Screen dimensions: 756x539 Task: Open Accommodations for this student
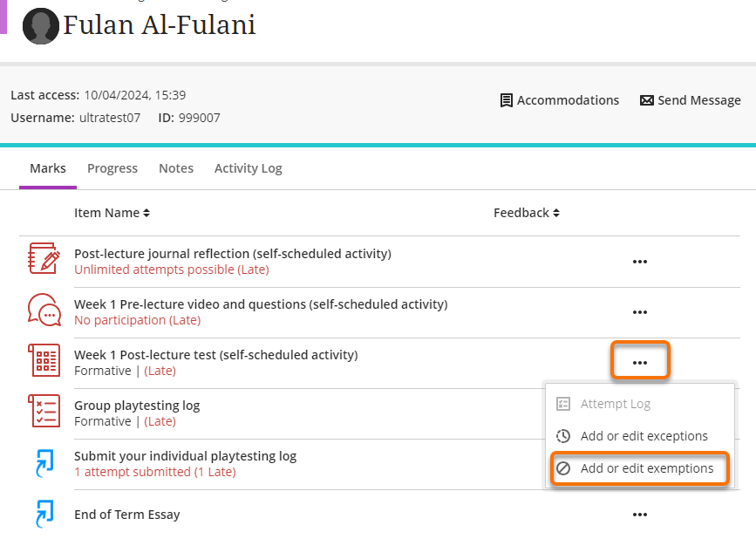coord(559,100)
